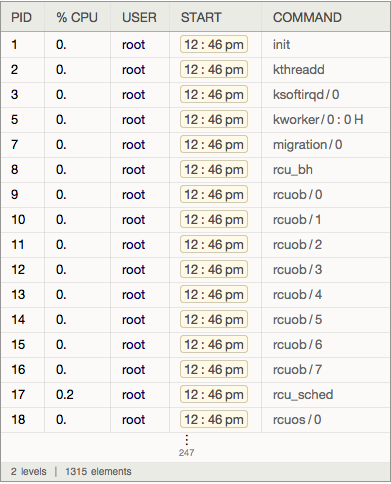The height and width of the screenshot is (484, 391).
Task: Click the 12:46 pm date box for init
Action: (x=214, y=44)
